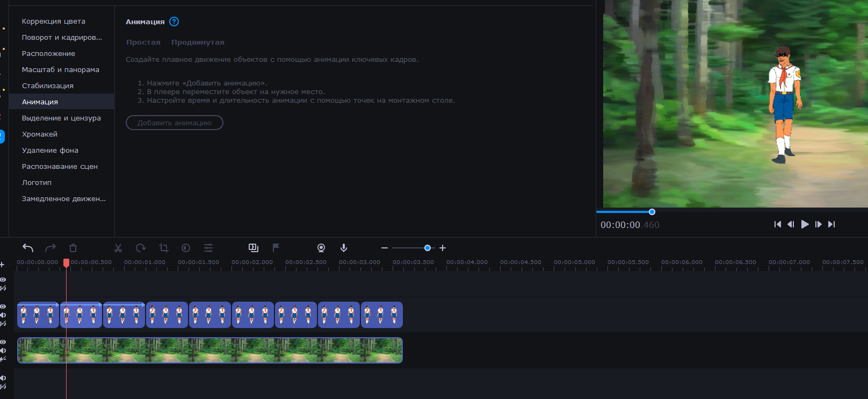Record voiceover with microphone icon
This screenshot has height=399, width=868.
coord(344,248)
